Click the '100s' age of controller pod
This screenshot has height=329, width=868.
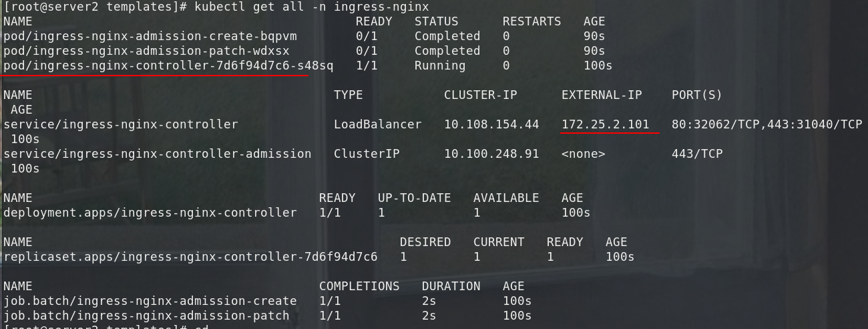coord(598,66)
